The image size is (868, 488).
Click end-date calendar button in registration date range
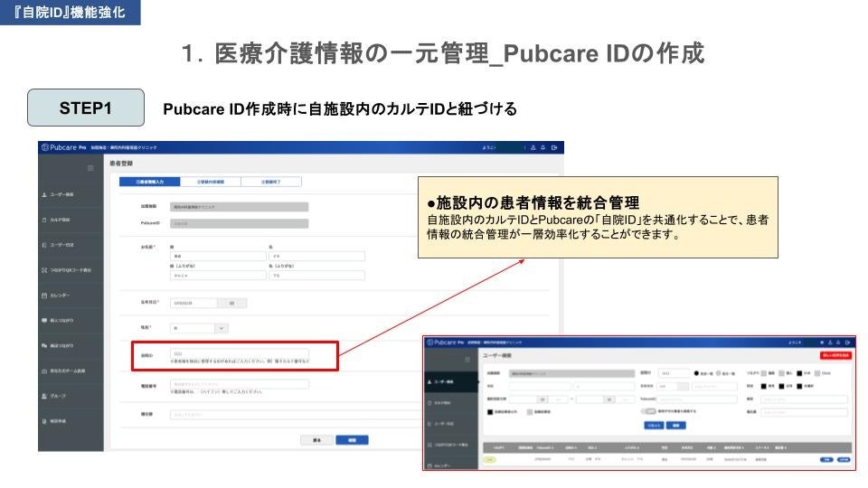(x=609, y=399)
